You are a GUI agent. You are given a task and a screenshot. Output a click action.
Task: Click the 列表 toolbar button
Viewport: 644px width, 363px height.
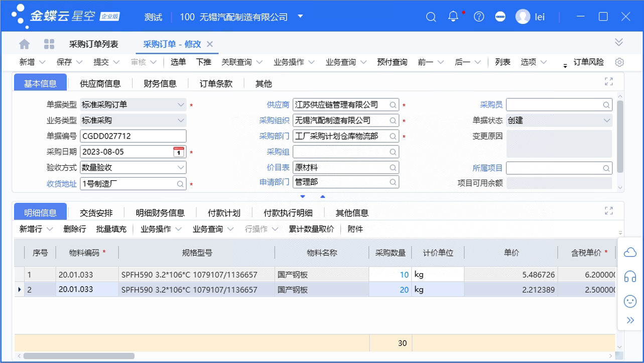pos(502,62)
